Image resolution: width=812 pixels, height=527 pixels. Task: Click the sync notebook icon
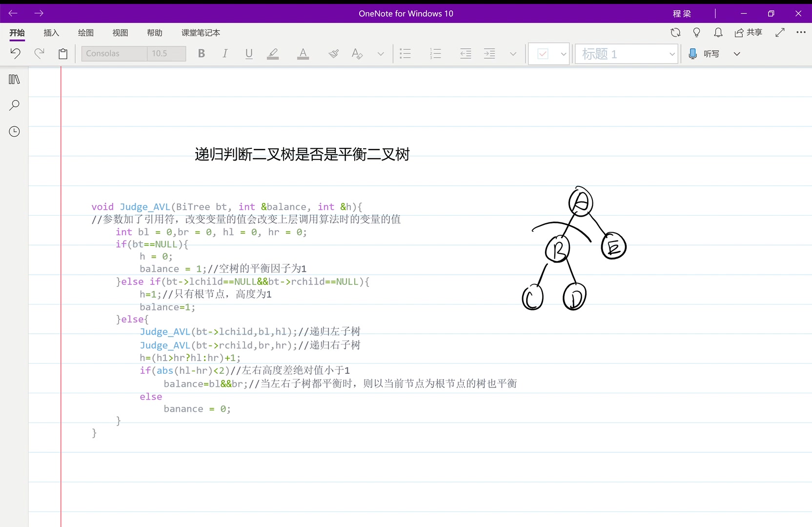[x=675, y=33]
